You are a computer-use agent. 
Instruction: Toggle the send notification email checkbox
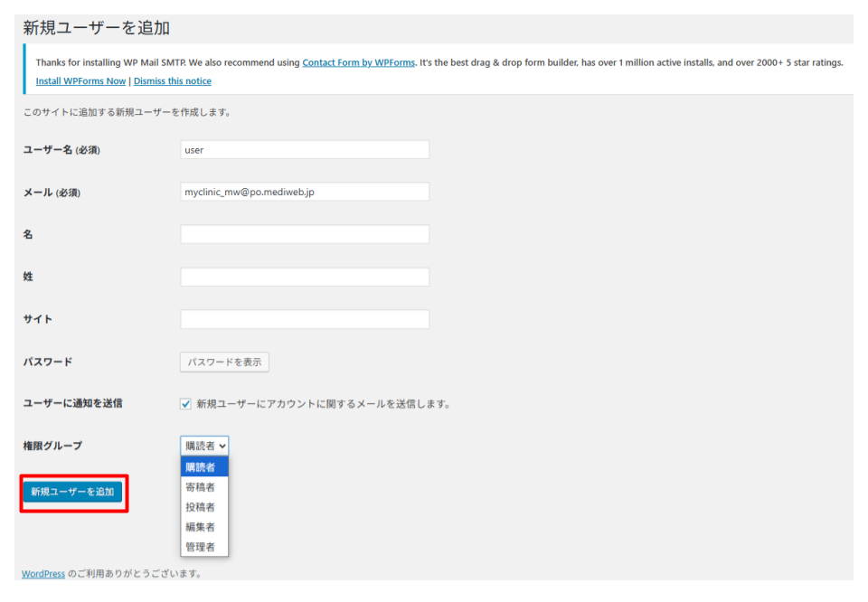185,404
